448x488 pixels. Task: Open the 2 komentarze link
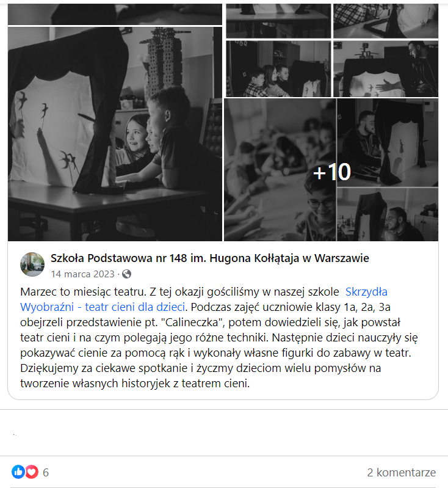tap(402, 473)
